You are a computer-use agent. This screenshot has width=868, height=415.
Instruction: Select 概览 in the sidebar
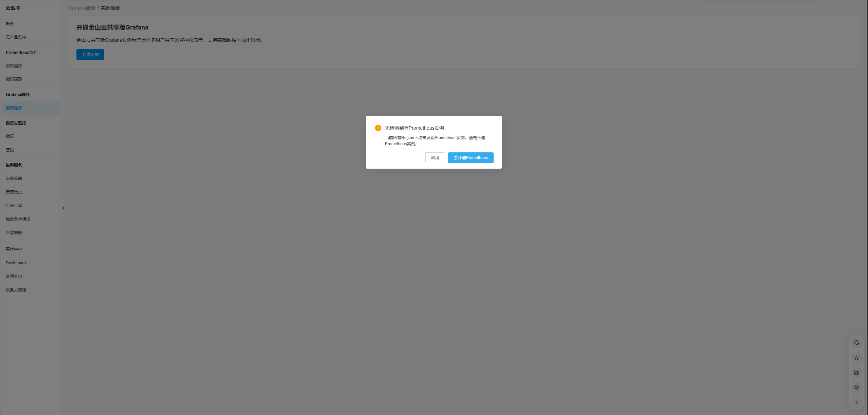10,24
